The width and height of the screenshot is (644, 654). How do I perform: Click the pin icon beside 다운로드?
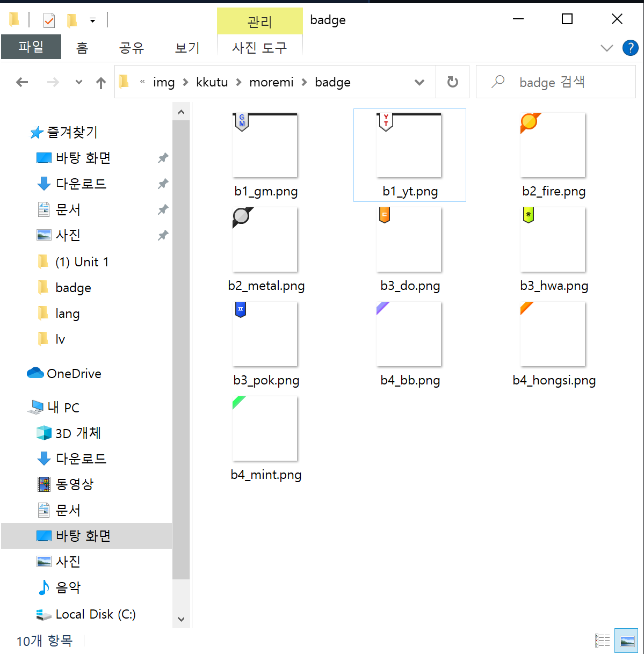[163, 184]
